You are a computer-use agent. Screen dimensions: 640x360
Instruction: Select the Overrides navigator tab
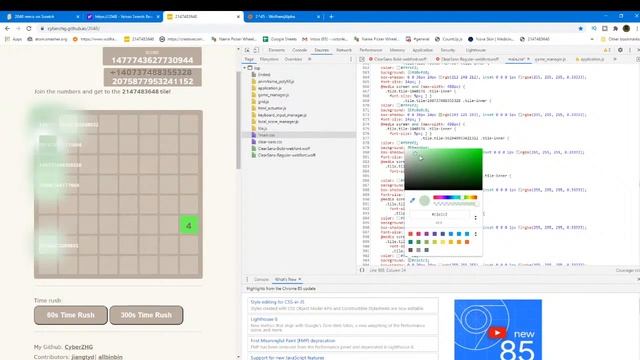pos(293,59)
